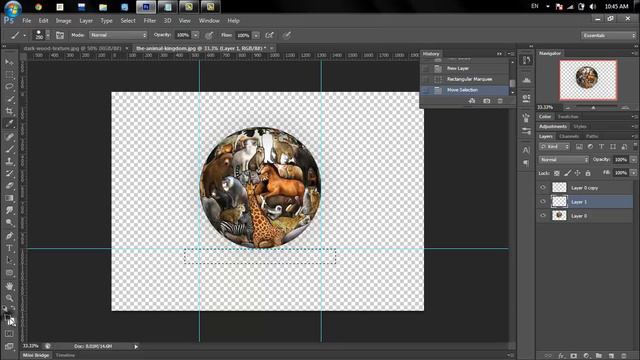Open layer Opacity dropdown arrow
The image size is (640, 360).
point(633,160)
